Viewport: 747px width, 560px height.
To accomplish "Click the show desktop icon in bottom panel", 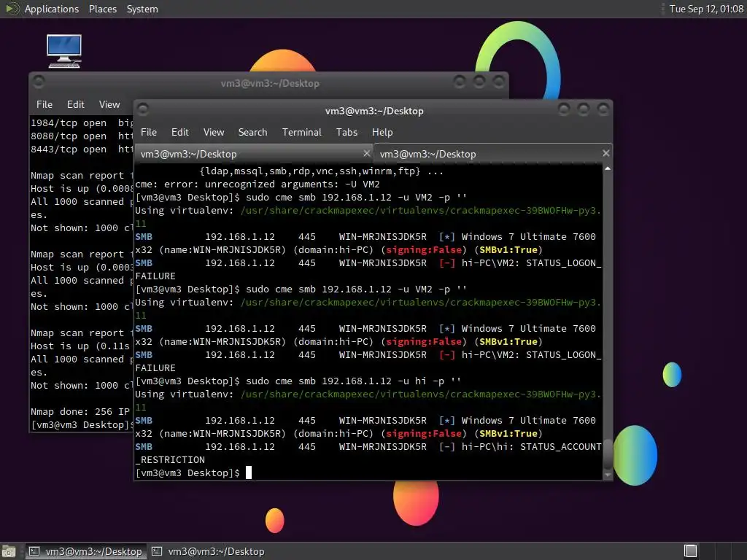I will tap(9, 551).
